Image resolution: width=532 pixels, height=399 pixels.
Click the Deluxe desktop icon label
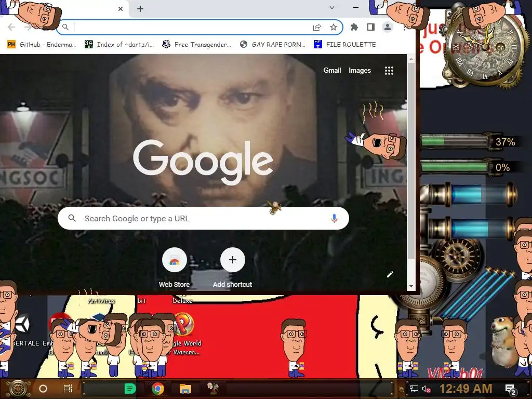coord(182,301)
